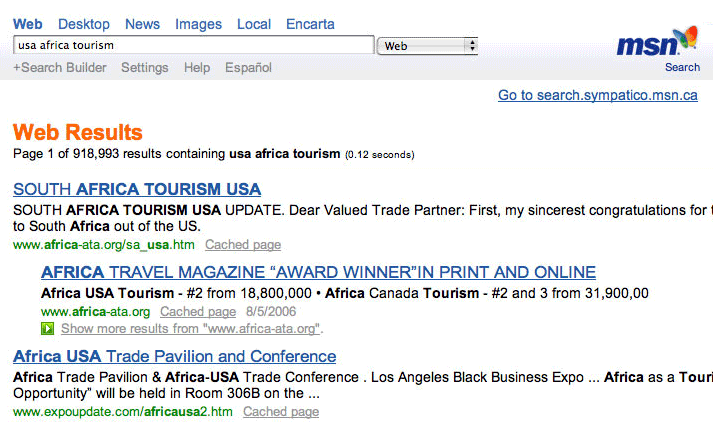The width and height of the screenshot is (713, 435).
Task: Click the Web Results heading
Action: [78, 132]
